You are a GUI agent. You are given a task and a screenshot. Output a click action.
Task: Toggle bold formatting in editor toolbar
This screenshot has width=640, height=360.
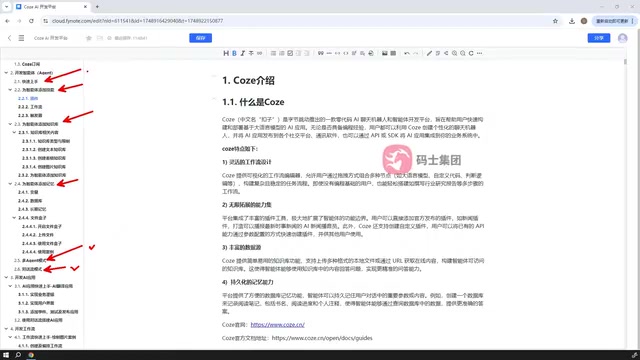point(234,53)
